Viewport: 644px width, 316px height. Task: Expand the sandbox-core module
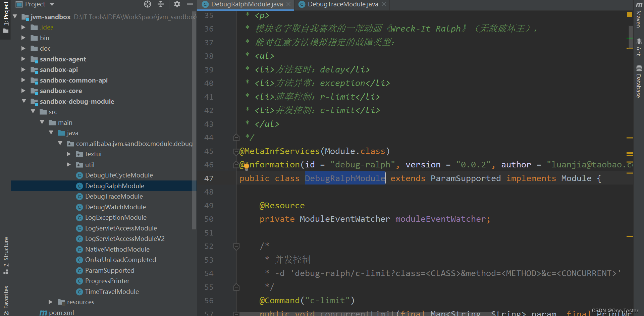23,91
